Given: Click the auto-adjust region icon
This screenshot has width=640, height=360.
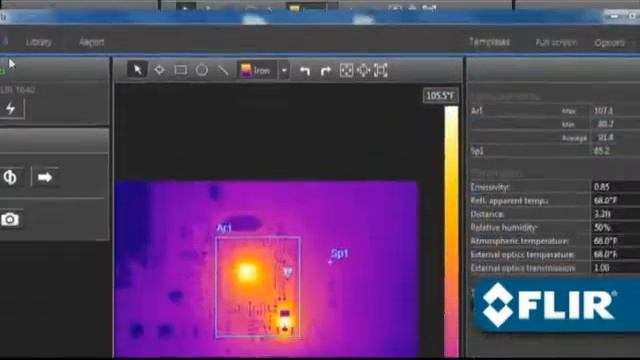Looking at the screenshot, I should 346,71.
